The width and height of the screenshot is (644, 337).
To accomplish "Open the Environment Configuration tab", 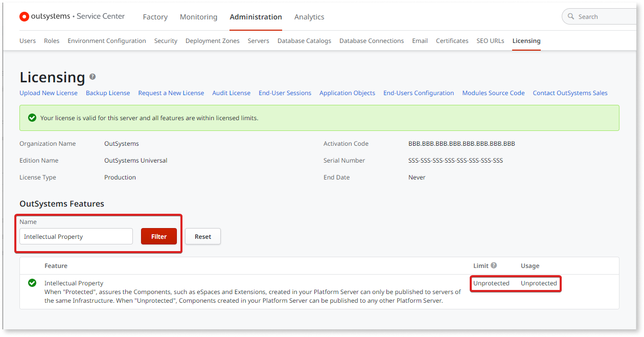I will [107, 41].
